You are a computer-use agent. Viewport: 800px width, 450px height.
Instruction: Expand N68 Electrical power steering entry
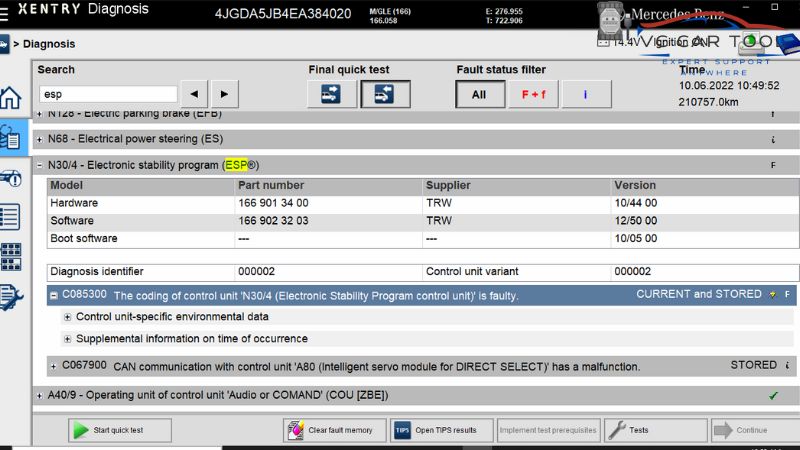[x=39, y=139]
